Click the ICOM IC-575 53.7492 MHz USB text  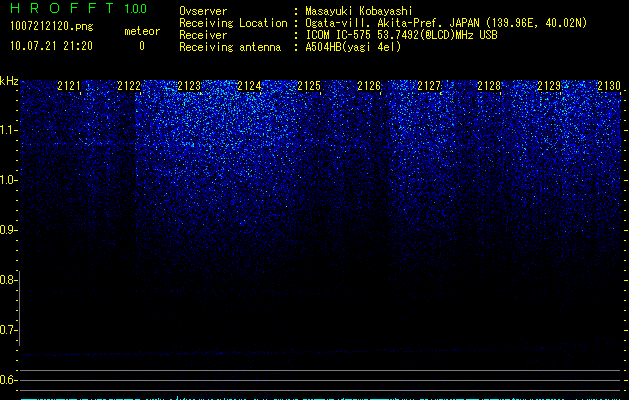[x=401, y=35]
